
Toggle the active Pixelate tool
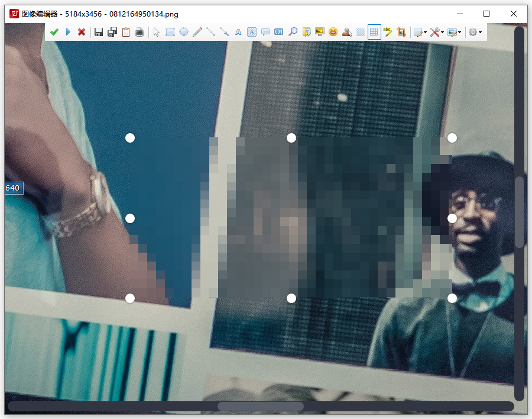[x=374, y=33]
